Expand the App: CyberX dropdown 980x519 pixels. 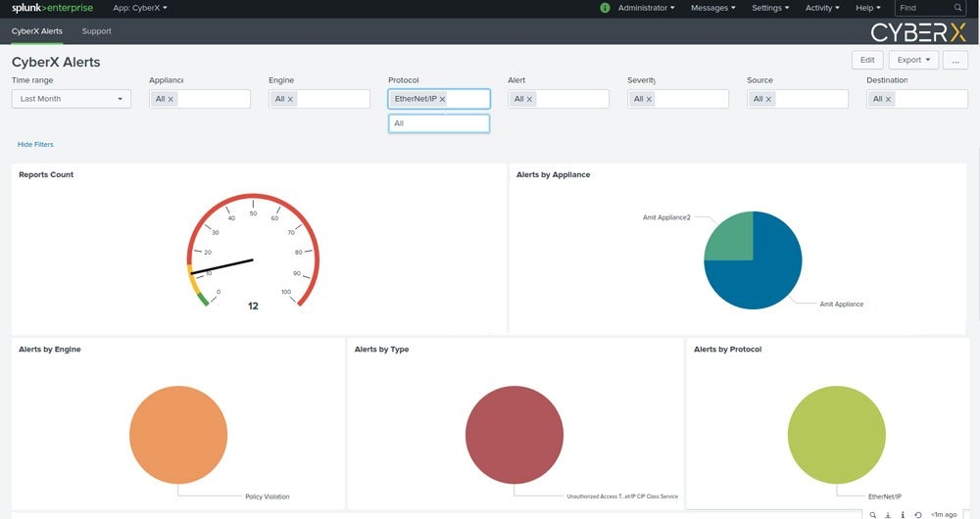(140, 8)
